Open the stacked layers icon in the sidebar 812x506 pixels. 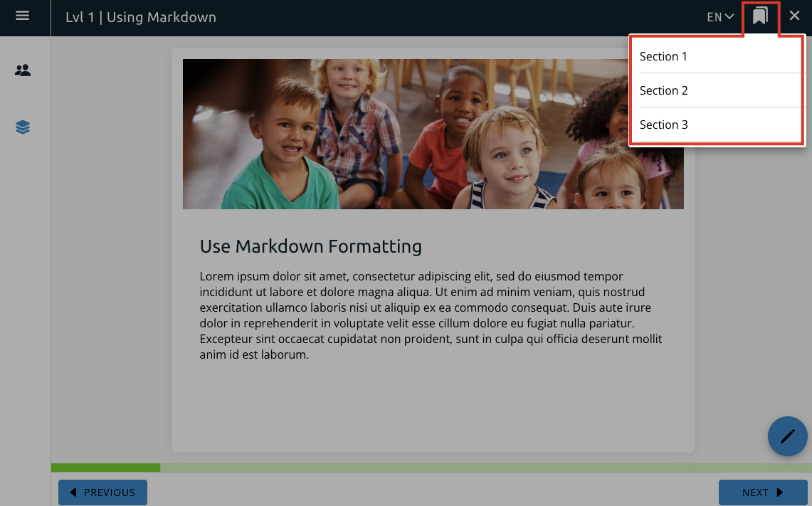[23, 127]
